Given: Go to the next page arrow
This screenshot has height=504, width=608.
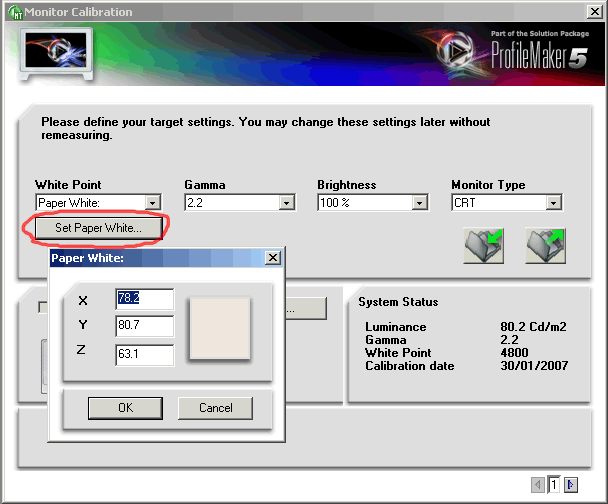Looking at the screenshot, I should tap(571, 485).
